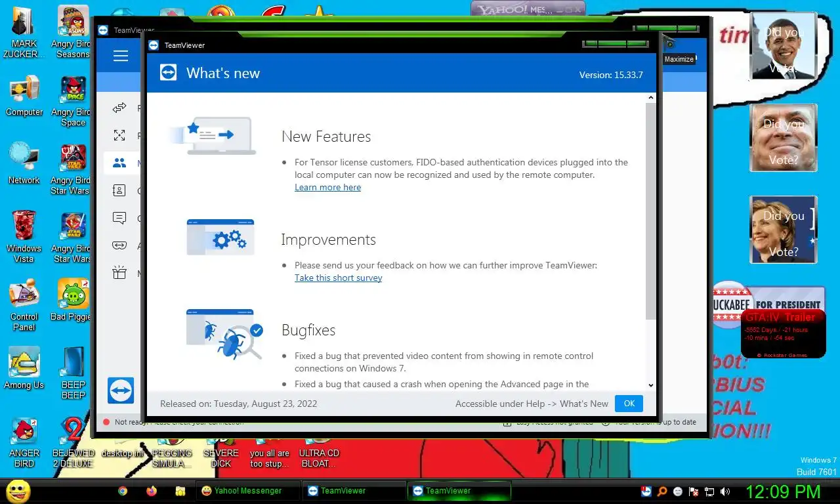Click the scroll down arrow in What's new
Screen dimensions: 840x504
(650, 385)
